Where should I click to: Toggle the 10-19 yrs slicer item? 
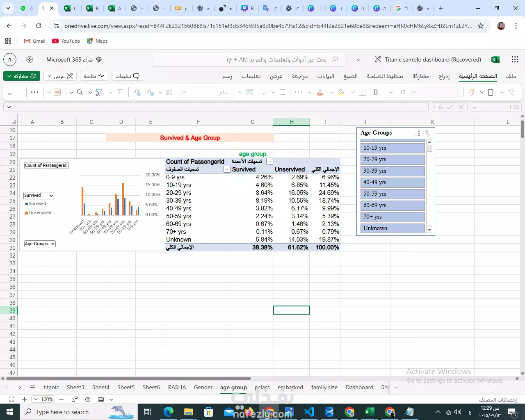click(393, 148)
